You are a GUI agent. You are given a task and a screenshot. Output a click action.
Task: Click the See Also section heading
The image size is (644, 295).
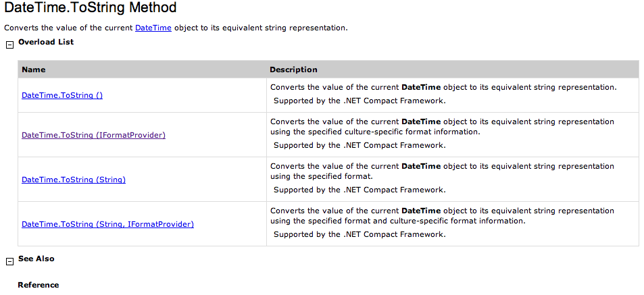tap(36, 259)
